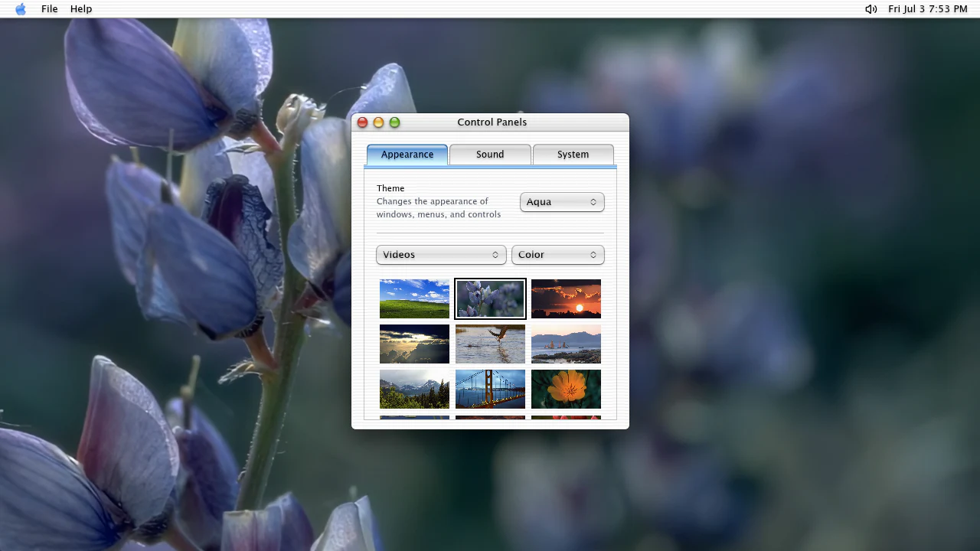980x551 pixels.
Task: Click the date and time clock
Action: pyautogui.click(x=928, y=9)
